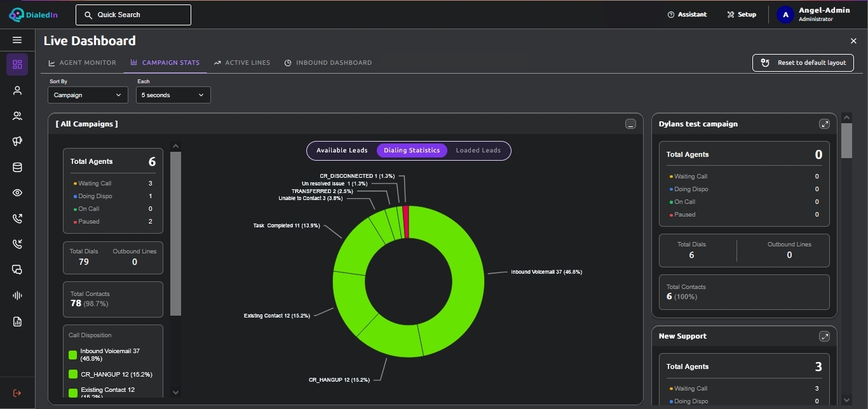Click Reset to default layout button
The image size is (868, 409).
coord(803,63)
